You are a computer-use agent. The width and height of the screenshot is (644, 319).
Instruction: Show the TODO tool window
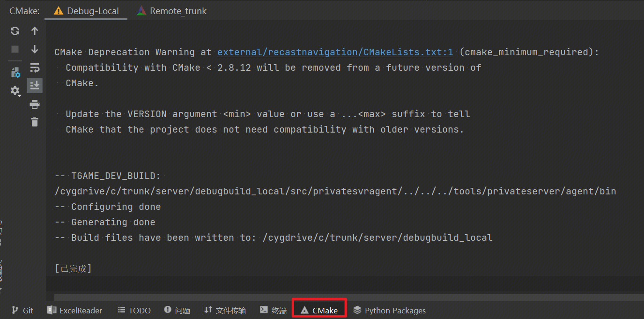click(x=134, y=311)
